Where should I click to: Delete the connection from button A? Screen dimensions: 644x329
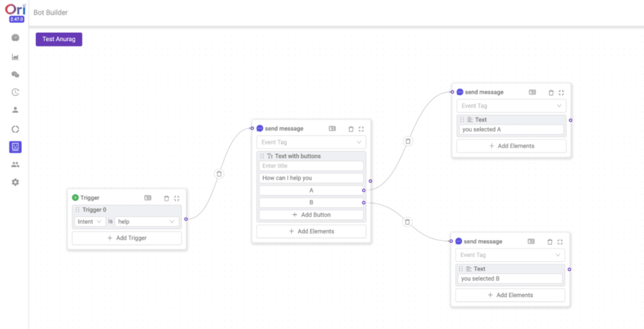[x=408, y=141]
